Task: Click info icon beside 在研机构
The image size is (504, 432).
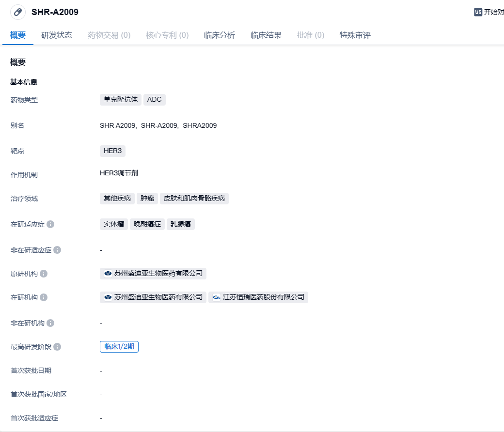Action: pyautogui.click(x=44, y=297)
